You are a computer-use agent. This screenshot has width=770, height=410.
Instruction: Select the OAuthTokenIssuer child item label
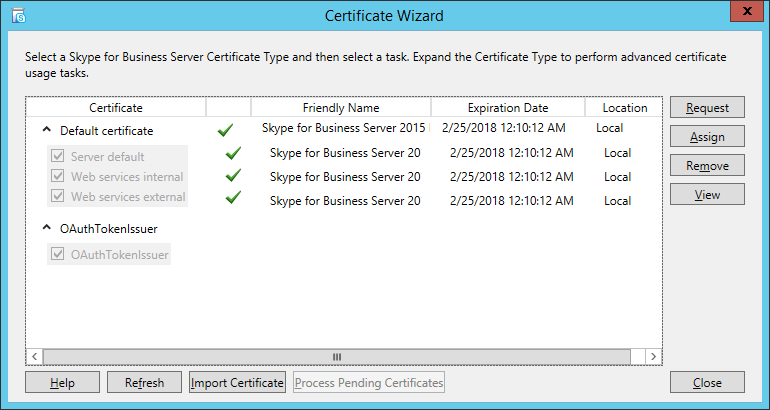pyautogui.click(x=120, y=254)
